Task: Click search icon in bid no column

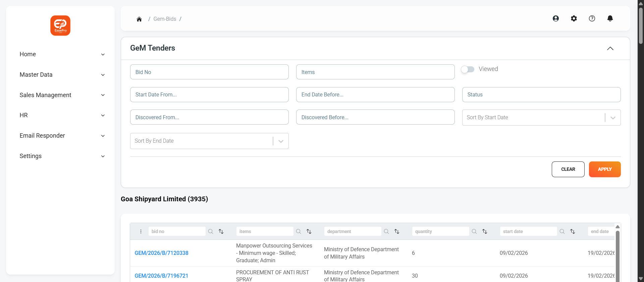Action: [x=211, y=231]
